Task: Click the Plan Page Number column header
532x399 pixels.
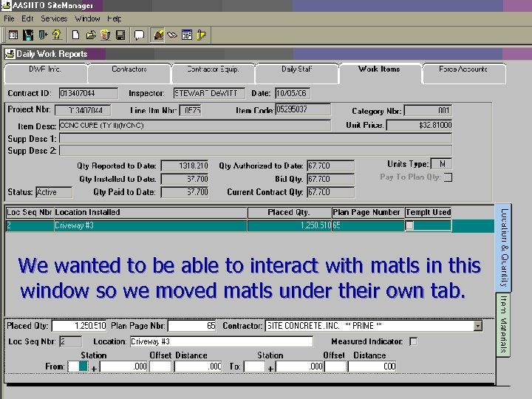Action: 368,212
